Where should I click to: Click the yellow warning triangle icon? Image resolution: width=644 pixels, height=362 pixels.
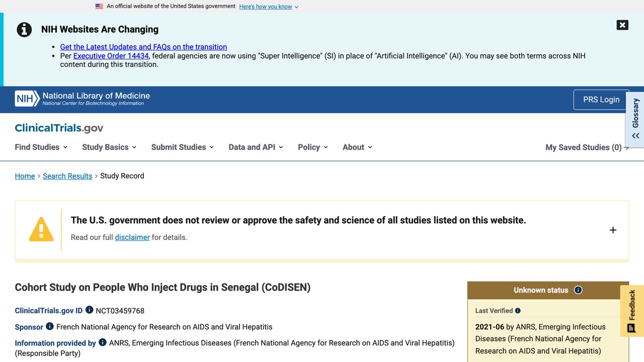point(41,229)
